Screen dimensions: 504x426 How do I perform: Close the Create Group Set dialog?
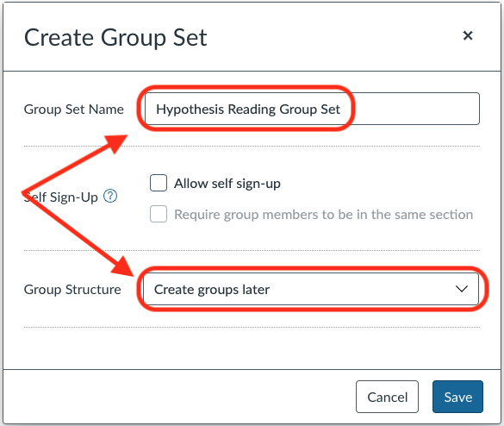click(468, 35)
